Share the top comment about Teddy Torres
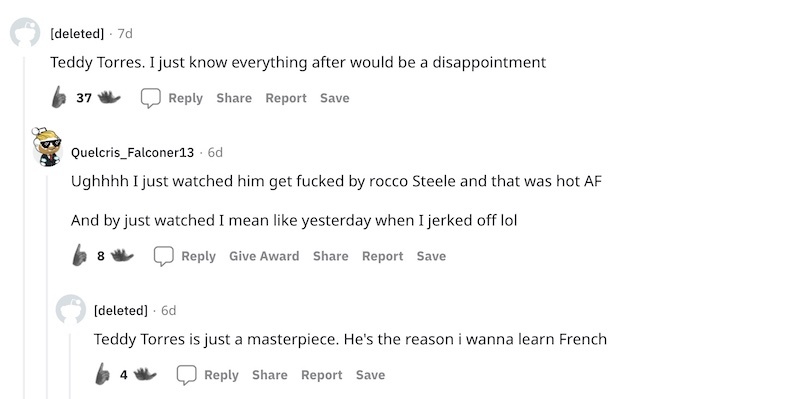The image size is (800, 399). point(234,98)
